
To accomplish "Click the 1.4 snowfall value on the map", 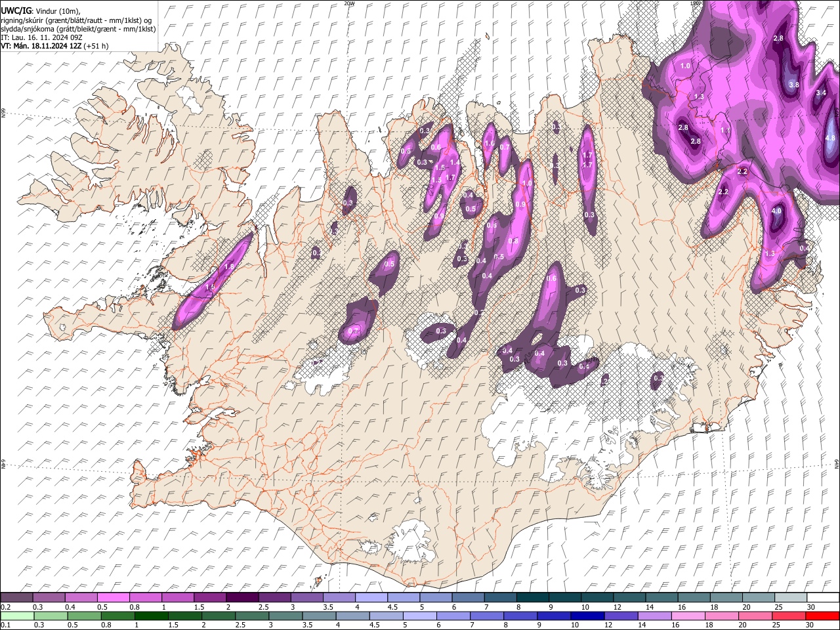I will (454, 162).
